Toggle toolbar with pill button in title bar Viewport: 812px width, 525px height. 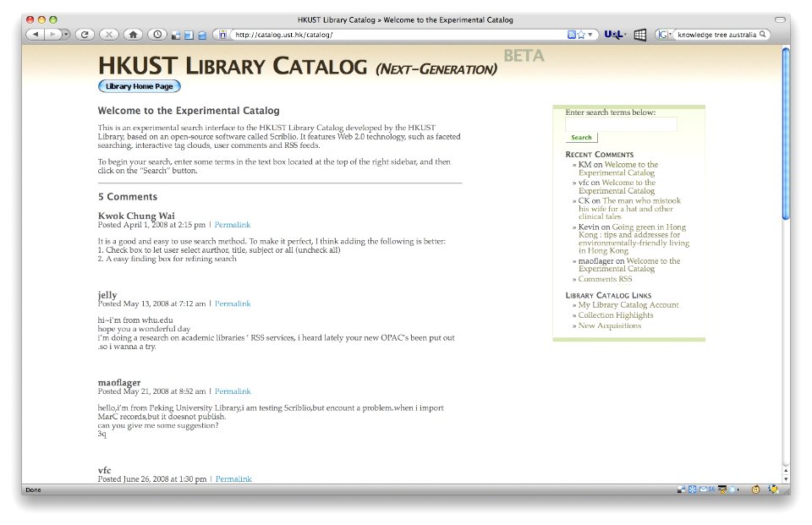click(780, 19)
